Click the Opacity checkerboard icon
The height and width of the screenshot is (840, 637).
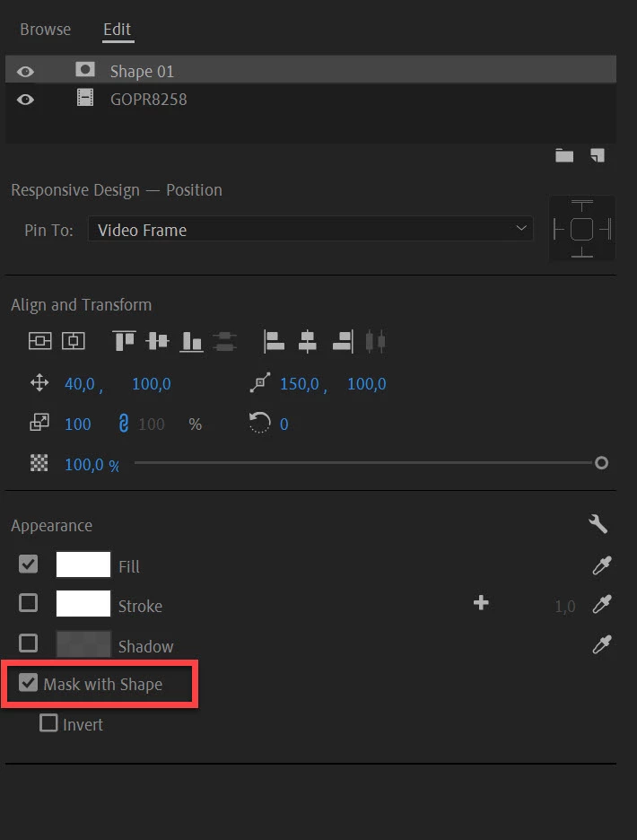pyautogui.click(x=39, y=463)
